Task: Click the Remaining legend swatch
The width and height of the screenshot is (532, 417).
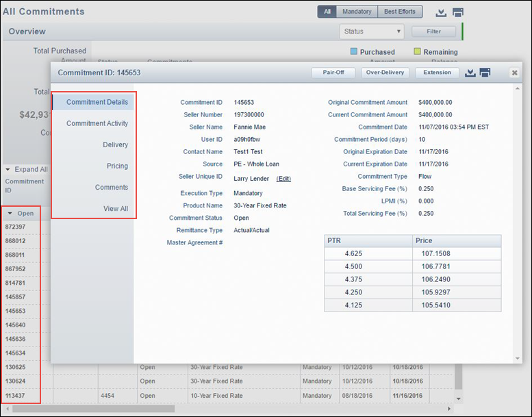Action: (x=417, y=51)
